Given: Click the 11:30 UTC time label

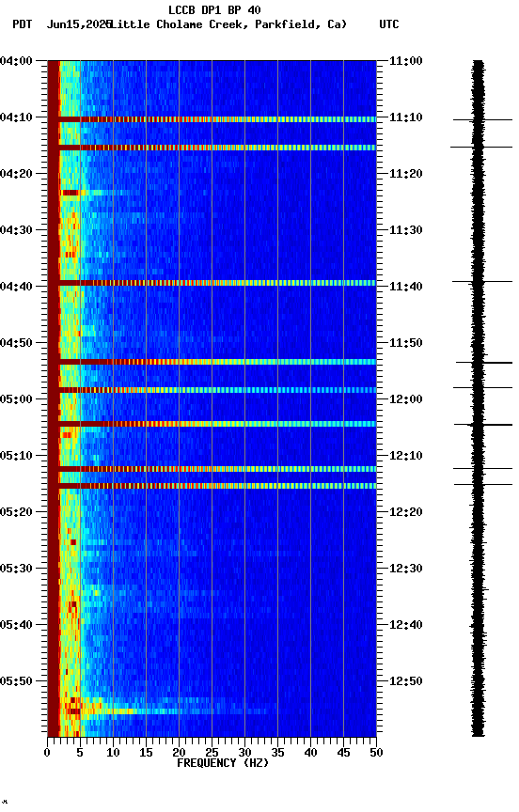Looking at the screenshot, I should click(406, 230).
